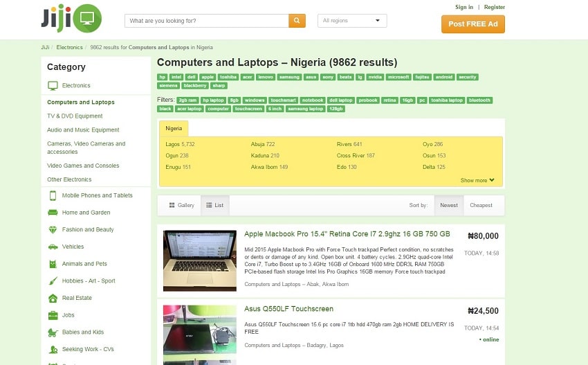This screenshot has width=588, height=365.
Task: Filter by Abuja 722 region
Action: (x=263, y=144)
